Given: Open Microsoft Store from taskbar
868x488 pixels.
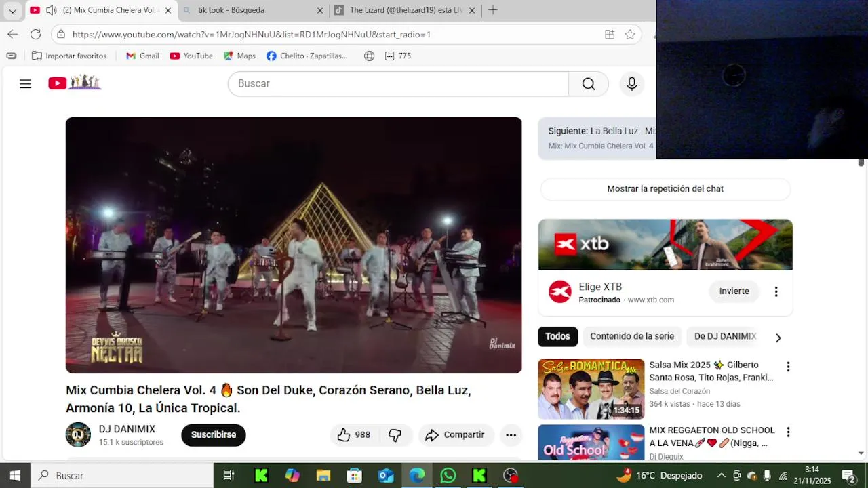Looking at the screenshot, I should tap(354, 475).
